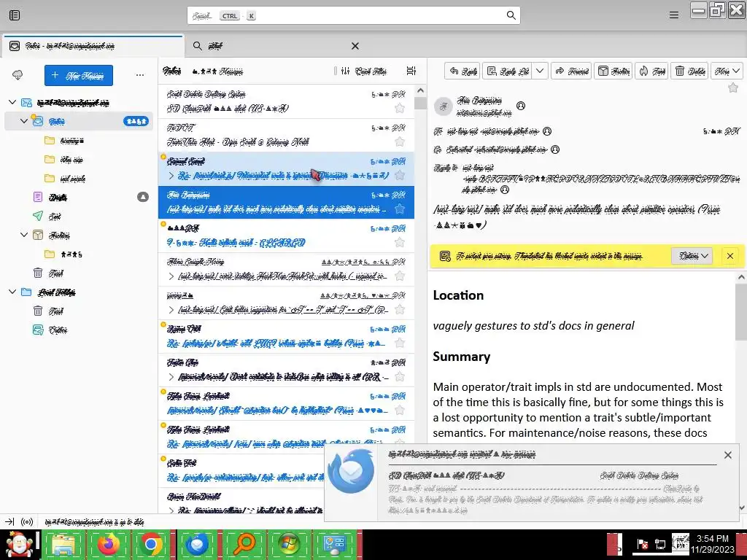Open Firefox from the taskbar

108,544
